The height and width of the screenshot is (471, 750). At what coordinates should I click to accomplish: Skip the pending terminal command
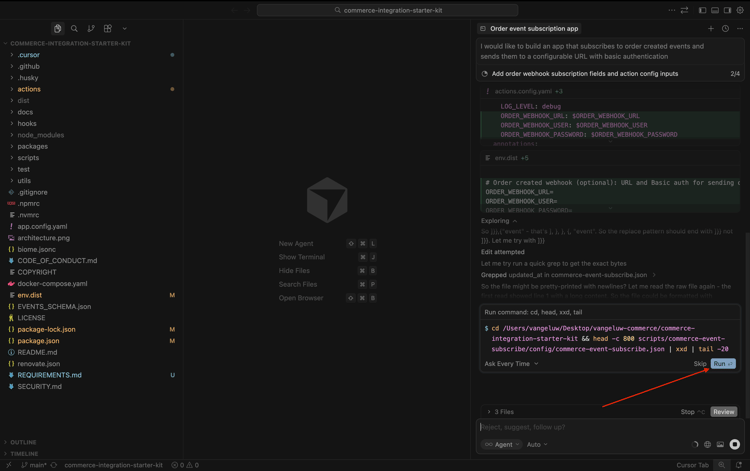[700, 364]
